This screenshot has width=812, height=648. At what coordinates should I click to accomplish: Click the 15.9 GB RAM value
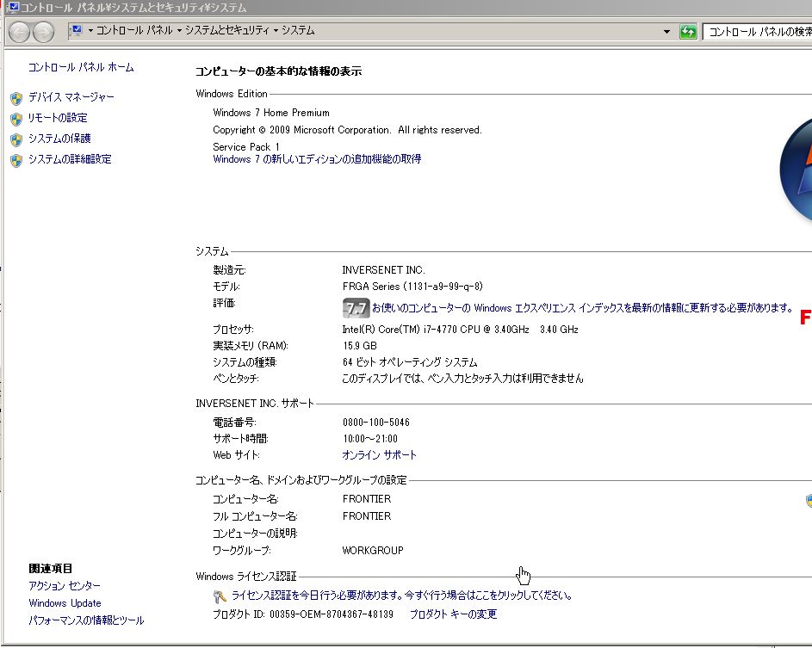tap(359, 345)
